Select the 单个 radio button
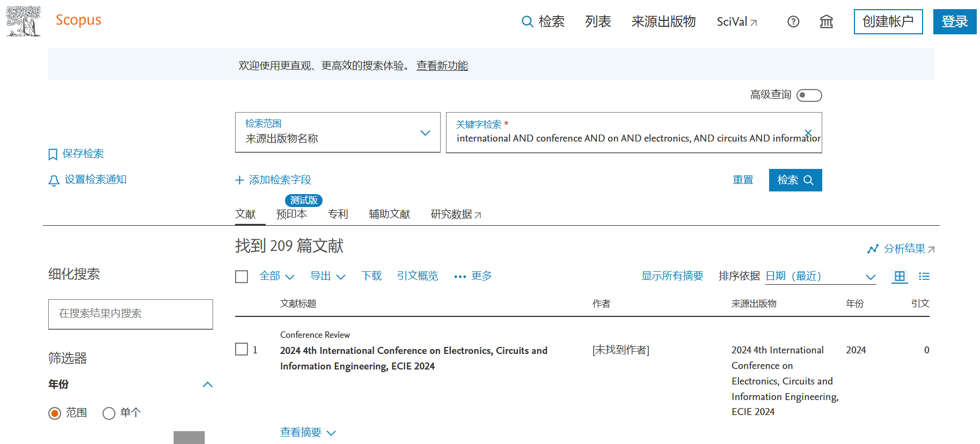Viewport: 980px width, 444px height. (109, 413)
